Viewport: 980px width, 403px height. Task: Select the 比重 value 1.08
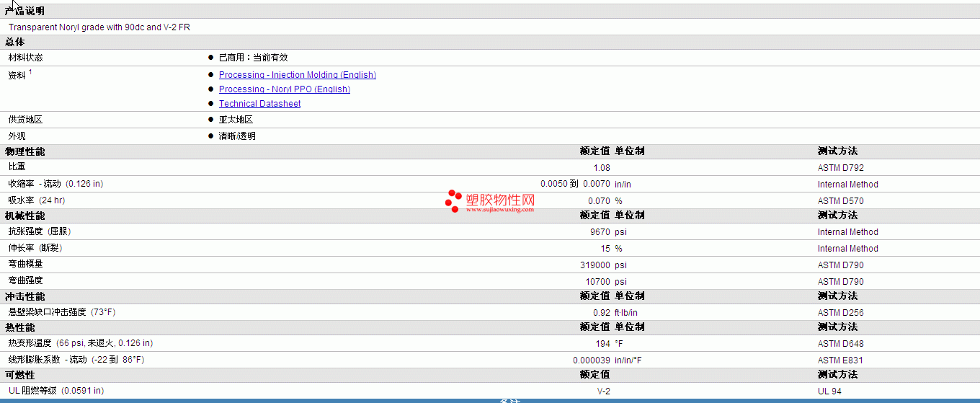click(x=602, y=168)
